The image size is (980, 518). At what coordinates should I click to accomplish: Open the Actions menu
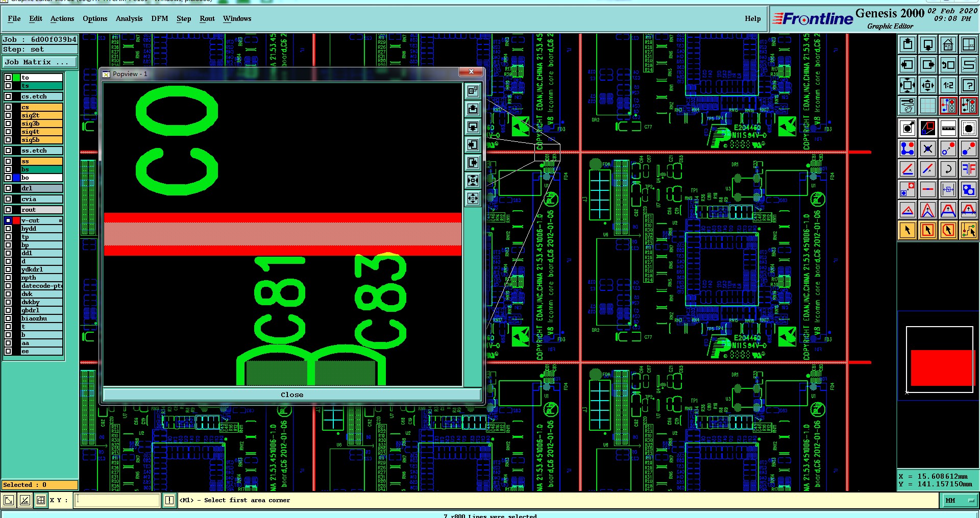pos(62,18)
